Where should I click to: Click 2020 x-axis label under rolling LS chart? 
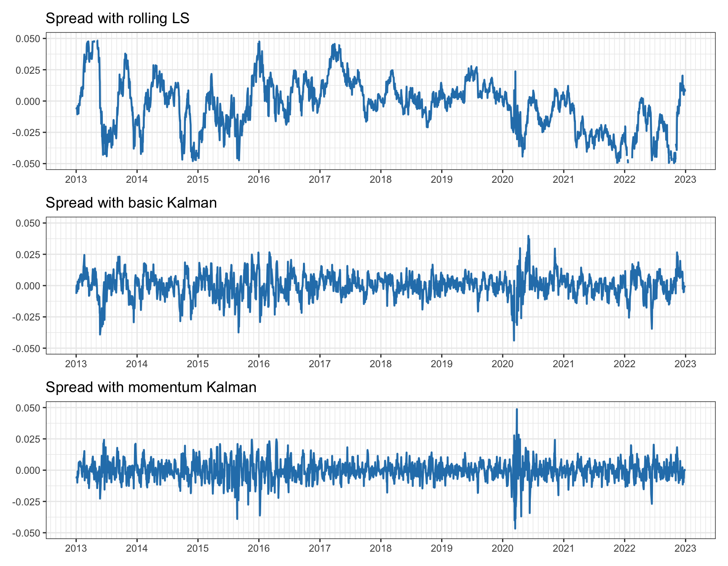[503, 179]
